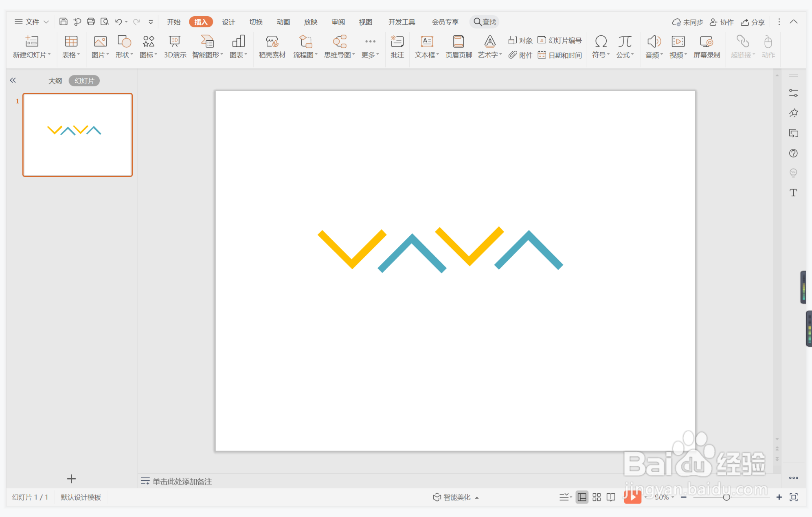
Task: Click the zoom slider handle
Action: (x=726, y=497)
